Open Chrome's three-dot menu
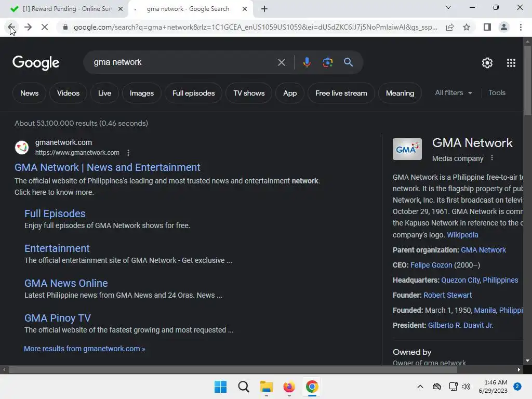The height and width of the screenshot is (399, 532). 521,27
